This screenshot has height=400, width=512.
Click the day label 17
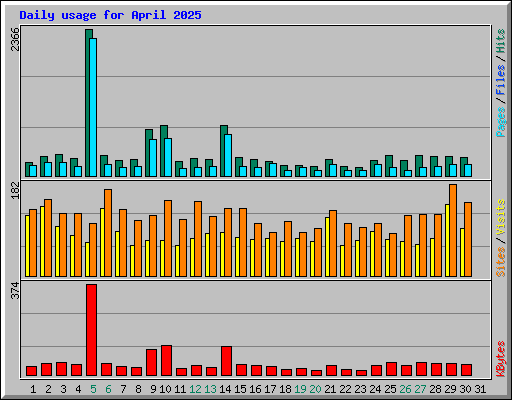tap(270, 389)
